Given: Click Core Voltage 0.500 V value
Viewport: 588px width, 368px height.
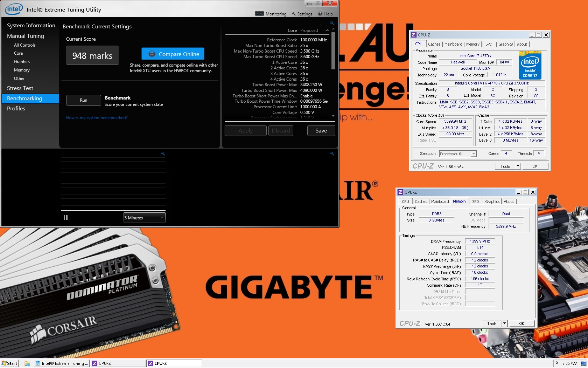Looking at the screenshot, I should click(x=307, y=113).
